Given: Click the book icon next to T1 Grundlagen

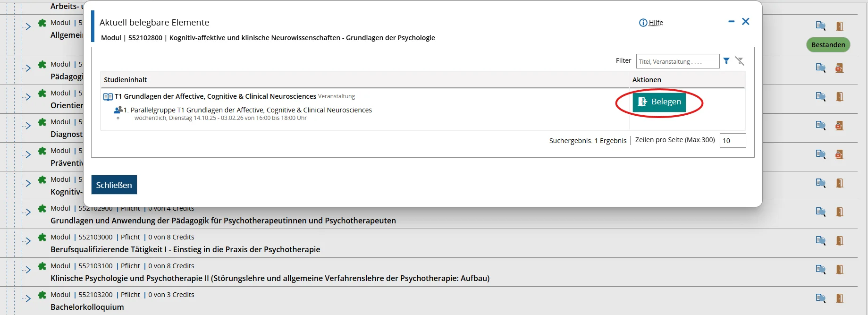Looking at the screenshot, I should 108,97.
